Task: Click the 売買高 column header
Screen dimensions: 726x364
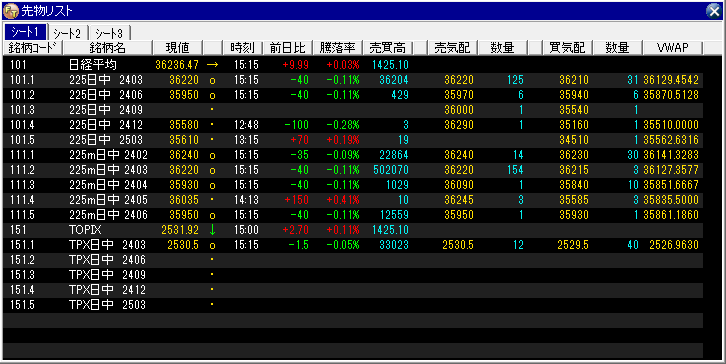Action: pos(388,48)
